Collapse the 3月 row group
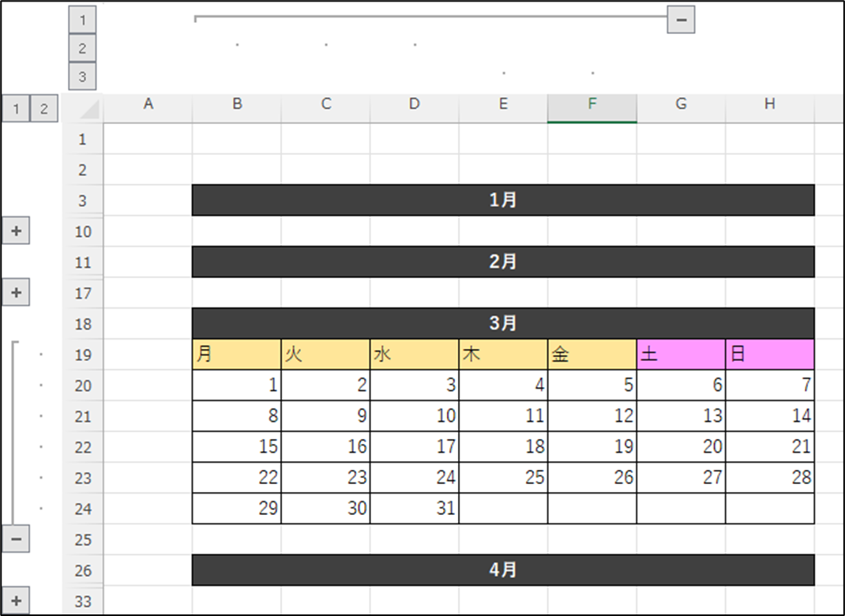The height and width of the screenshot is (616, 845). pos(16,539)
